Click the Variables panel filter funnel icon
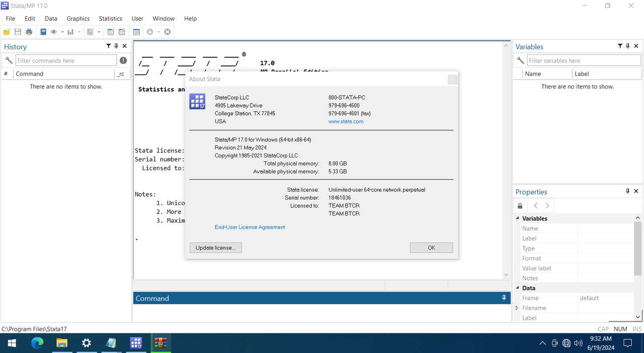Image resolution: width=644 pixels, height=353 pixels. (620, 46)
